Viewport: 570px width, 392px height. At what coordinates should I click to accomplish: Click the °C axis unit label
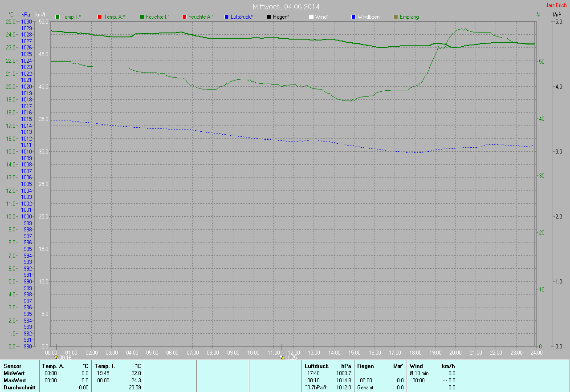[12, 15]
